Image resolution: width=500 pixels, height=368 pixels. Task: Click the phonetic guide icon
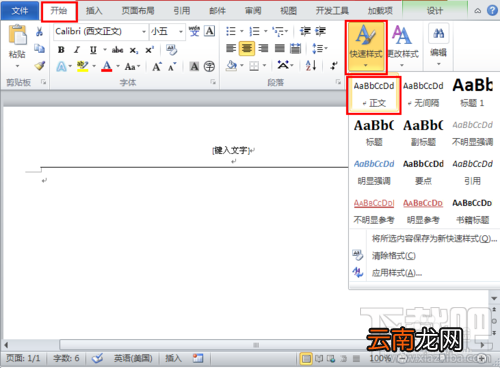click(x=194, y=31)
